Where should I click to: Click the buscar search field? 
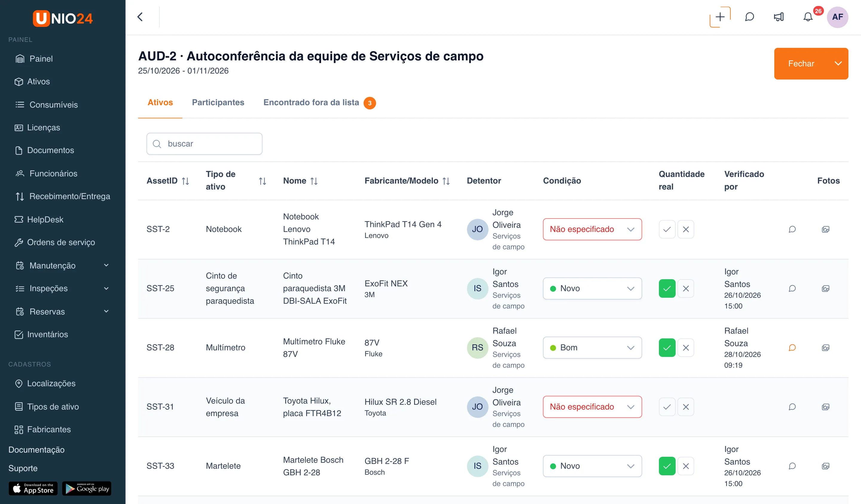204,143
